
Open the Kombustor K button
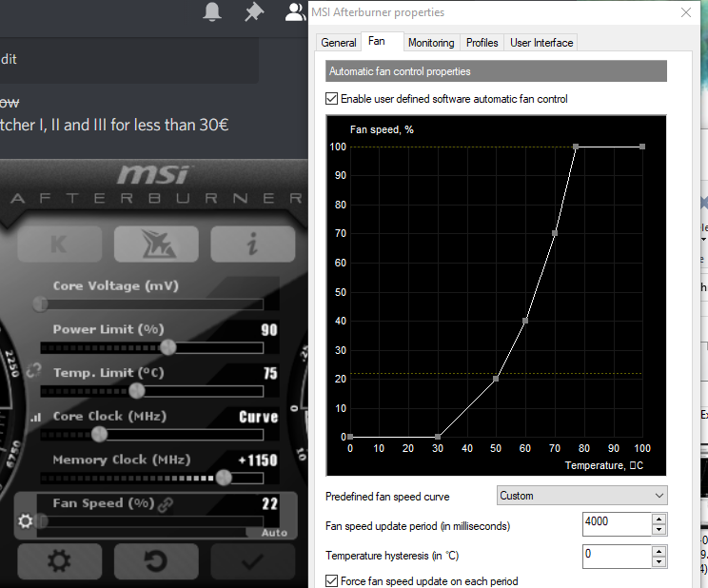(60, 244)
